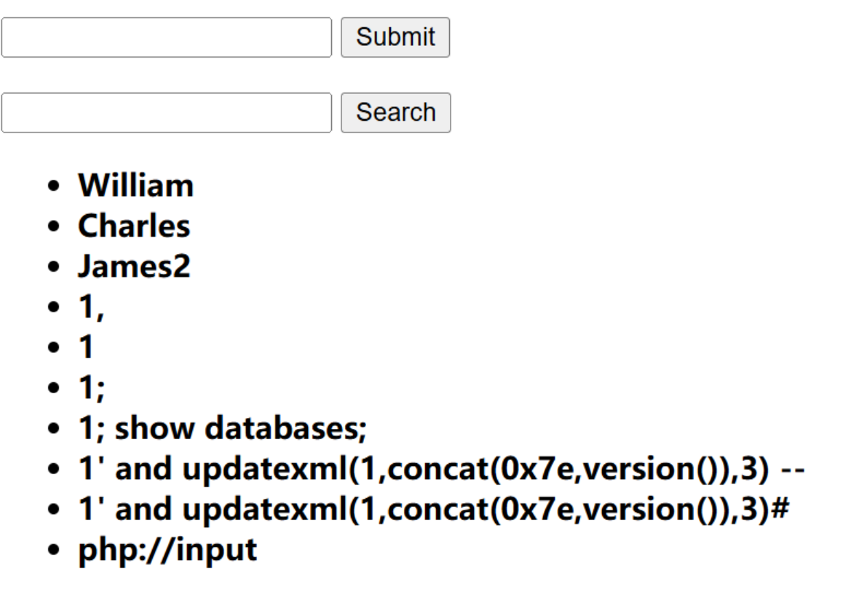Screen dimensions: 851x616
Task: Click the Submit button
Action: [395, 37]
